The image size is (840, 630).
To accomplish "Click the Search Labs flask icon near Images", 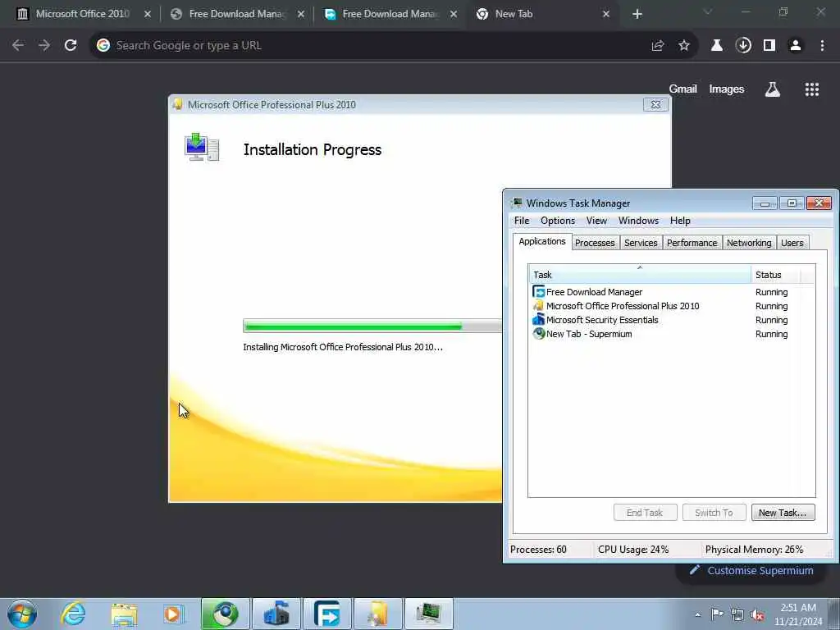I will click(x=772, y=89).
